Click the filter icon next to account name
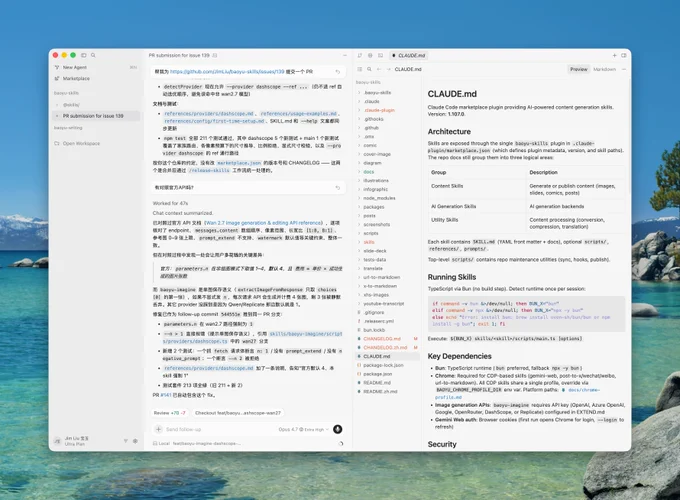The height and width of the screenshot is (500, 680). coord(126,441)
